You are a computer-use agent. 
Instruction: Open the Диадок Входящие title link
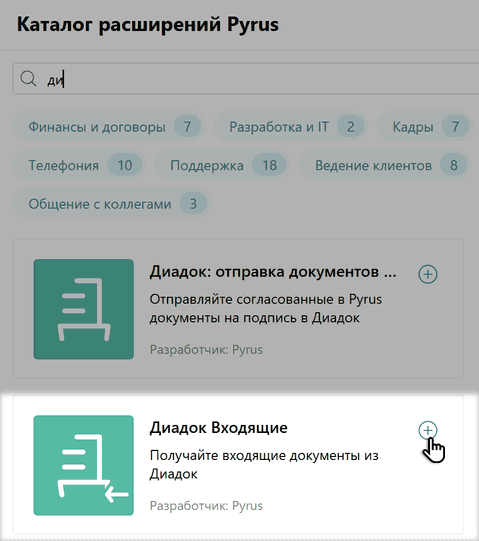coord(218,427)
